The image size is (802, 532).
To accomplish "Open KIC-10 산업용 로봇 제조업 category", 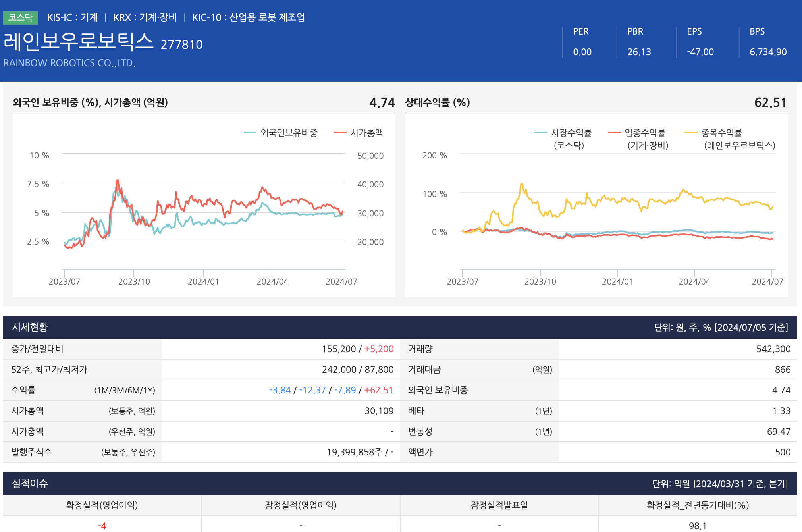I will pos(249,17).
